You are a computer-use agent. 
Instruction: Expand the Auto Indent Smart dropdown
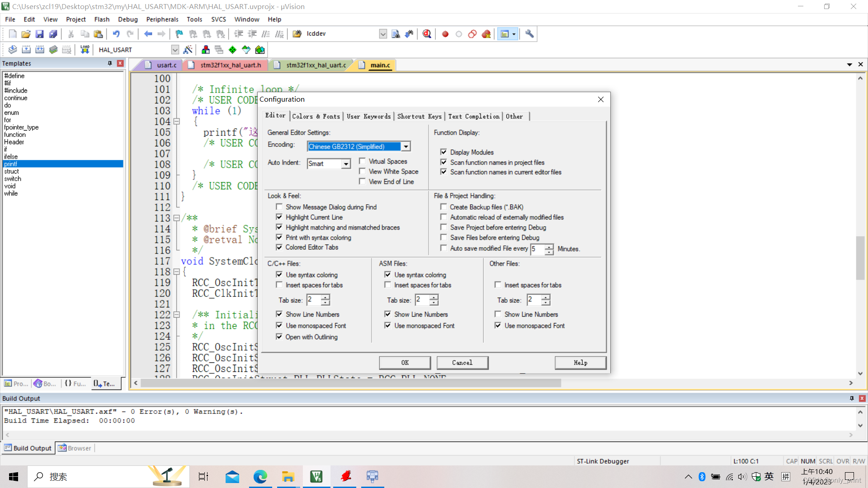pyautogui.click(x=346, y=164)
